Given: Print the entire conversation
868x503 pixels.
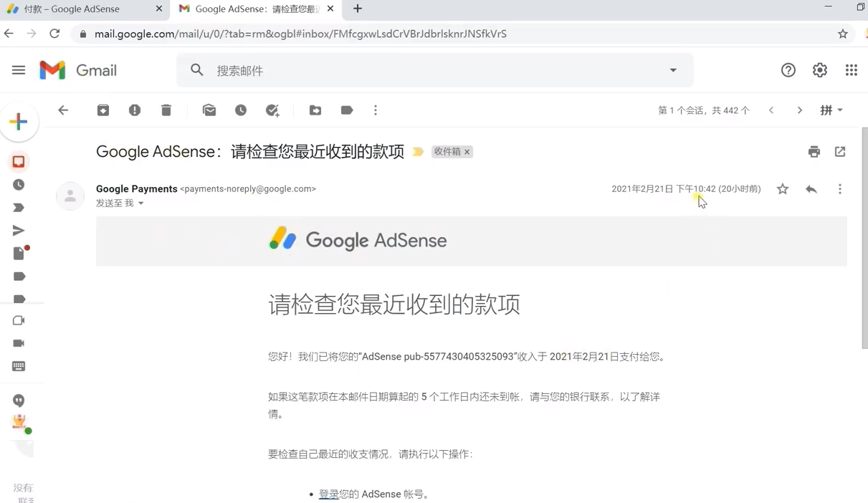Looking at the screenshot, I should tap(814, 152).
